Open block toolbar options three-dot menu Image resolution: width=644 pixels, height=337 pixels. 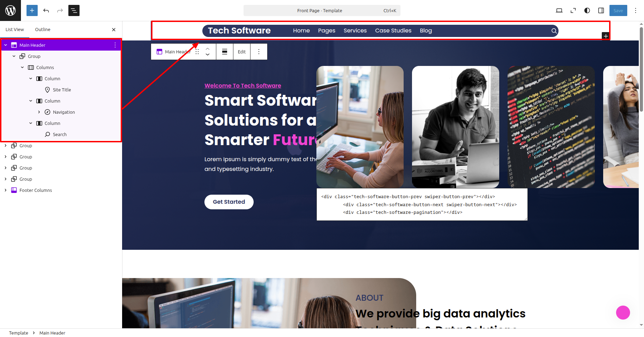259,52
